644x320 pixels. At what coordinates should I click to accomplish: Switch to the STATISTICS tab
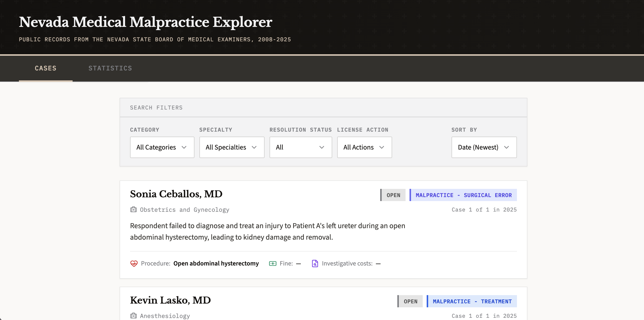point(110,68)
